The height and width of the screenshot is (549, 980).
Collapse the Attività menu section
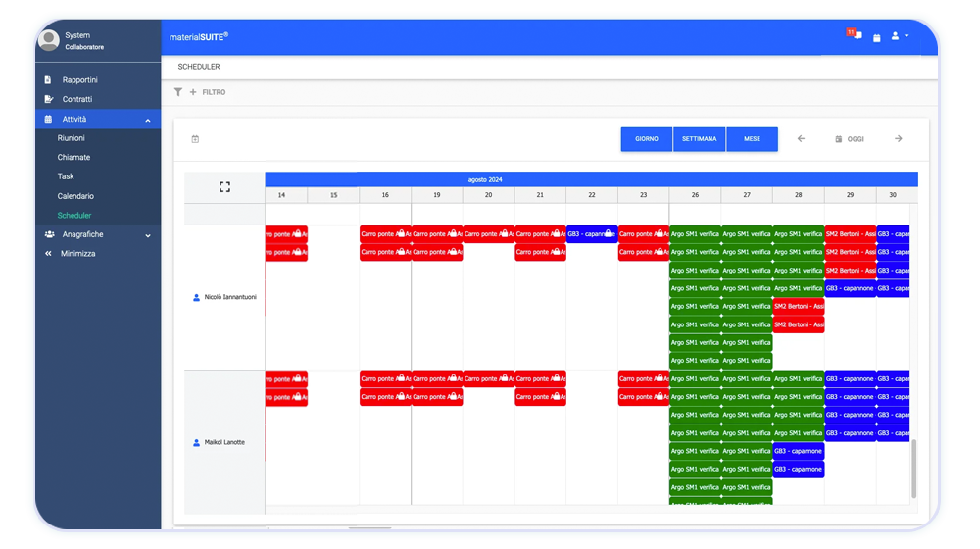click(147, 120)
